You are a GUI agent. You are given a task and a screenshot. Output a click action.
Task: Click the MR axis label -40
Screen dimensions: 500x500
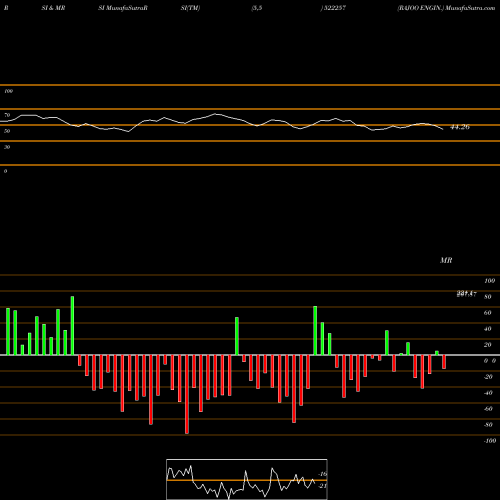point(488,393)
